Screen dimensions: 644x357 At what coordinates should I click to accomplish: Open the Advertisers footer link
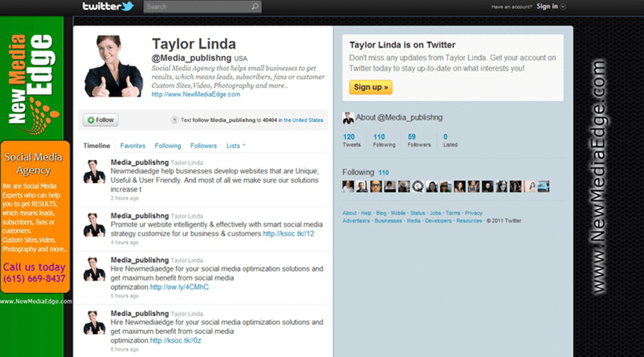point(356,221)
